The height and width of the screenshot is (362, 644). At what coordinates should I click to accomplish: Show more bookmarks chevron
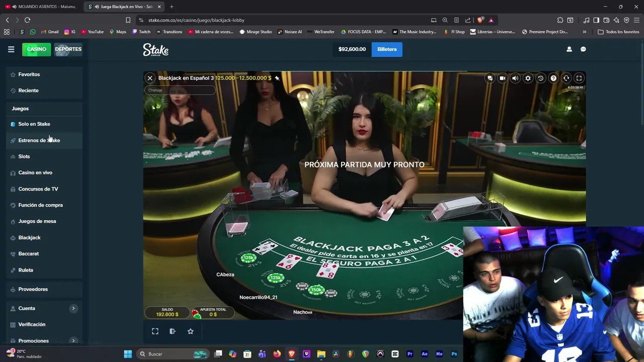pos(584,32)
